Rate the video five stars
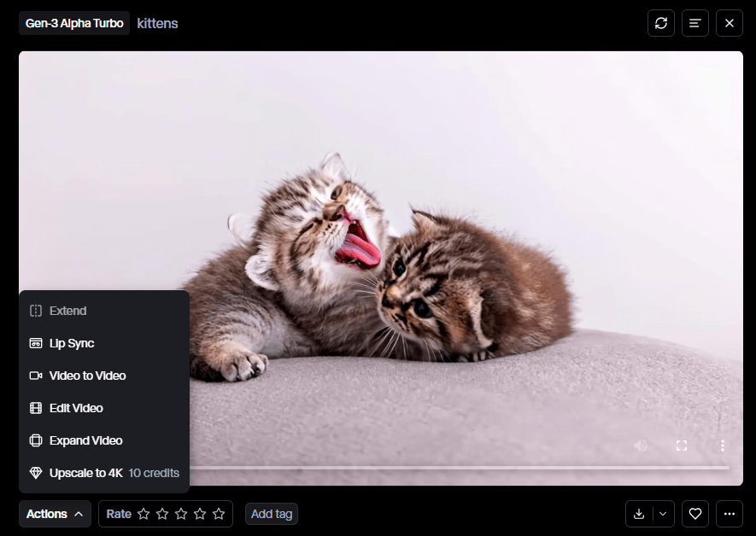Screen dimensions: 756x536 pyautogui.click(x=219, y=514)
